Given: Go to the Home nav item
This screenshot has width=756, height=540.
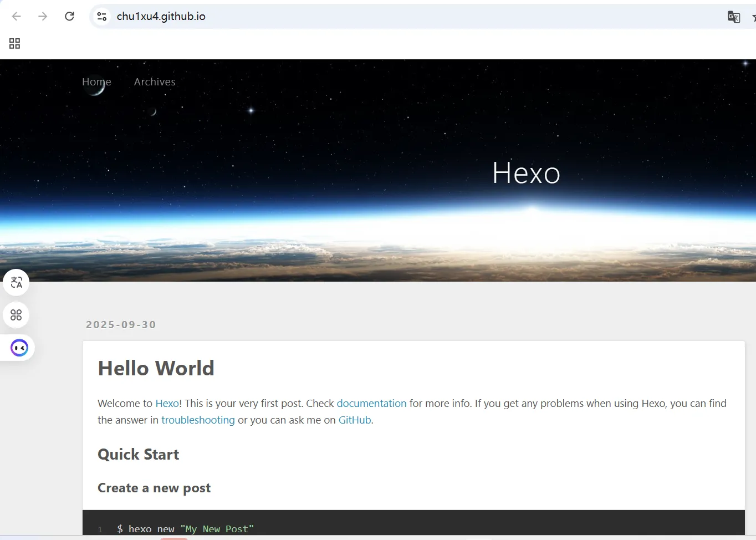Looking at the screenshot, I should [x=96, y=82].
